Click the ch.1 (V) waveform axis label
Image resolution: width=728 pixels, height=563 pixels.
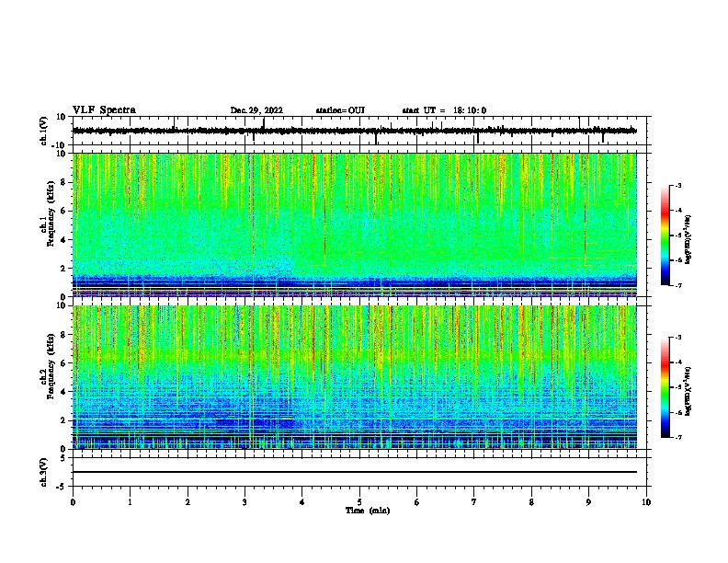[x=43, y=131]
